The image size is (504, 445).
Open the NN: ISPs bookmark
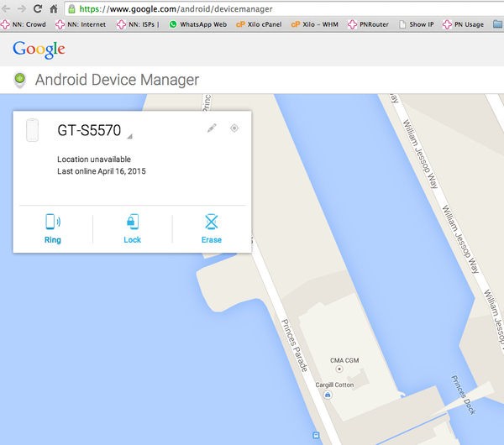click(x=138, y=24)
